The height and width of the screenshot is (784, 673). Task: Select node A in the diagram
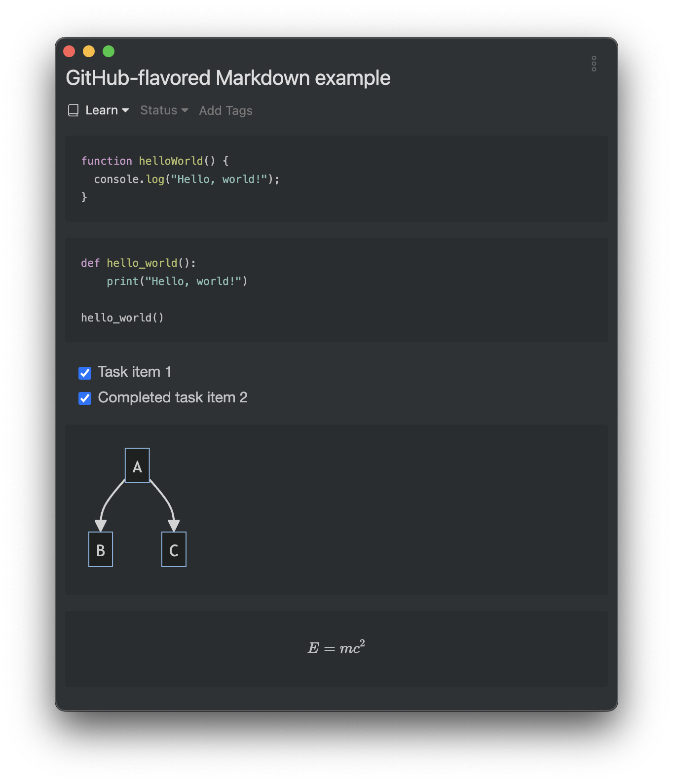[137, 465]
